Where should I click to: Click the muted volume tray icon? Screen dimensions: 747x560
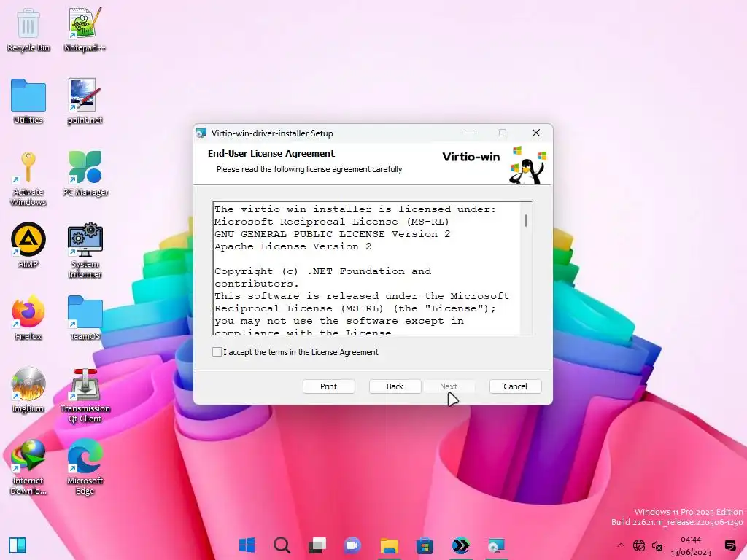click(657, 545)
